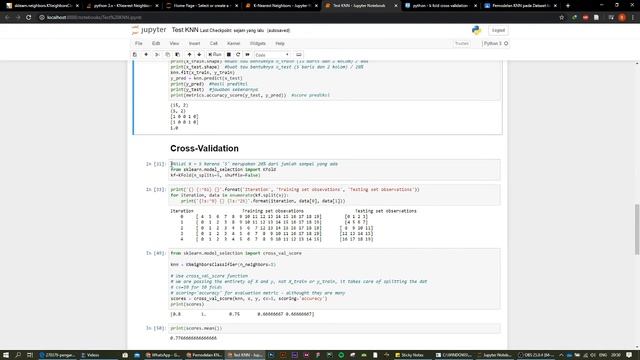The height and width of the screenshot is (360, 640).
Task: Select the KFold import code cell
Action: click(x=334, y=169)
